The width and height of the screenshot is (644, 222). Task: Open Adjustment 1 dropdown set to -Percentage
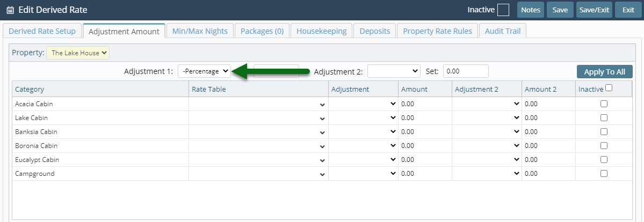point(205,71)
